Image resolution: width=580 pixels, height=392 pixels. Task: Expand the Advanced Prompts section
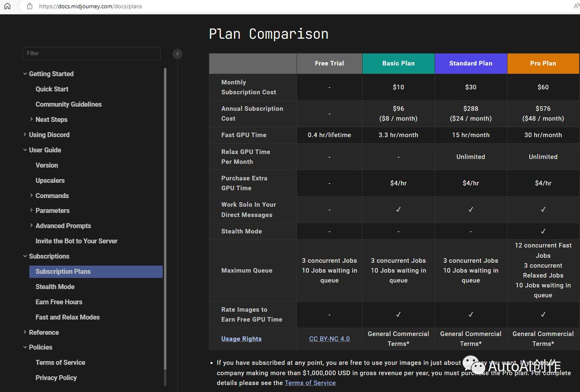(31, 225)
